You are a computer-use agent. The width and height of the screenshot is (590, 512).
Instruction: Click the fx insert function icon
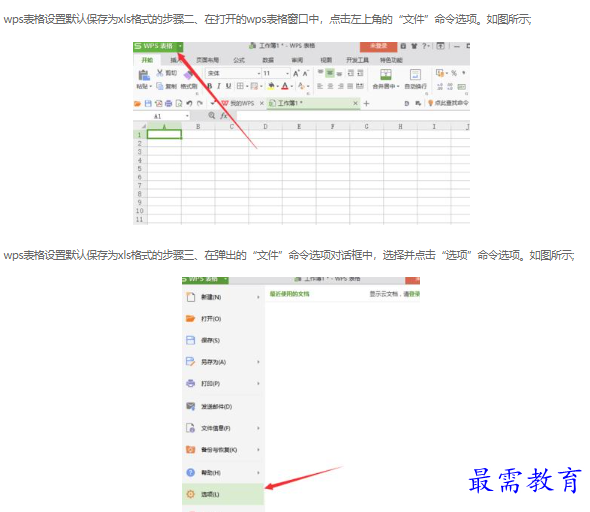tap(224, 116)
